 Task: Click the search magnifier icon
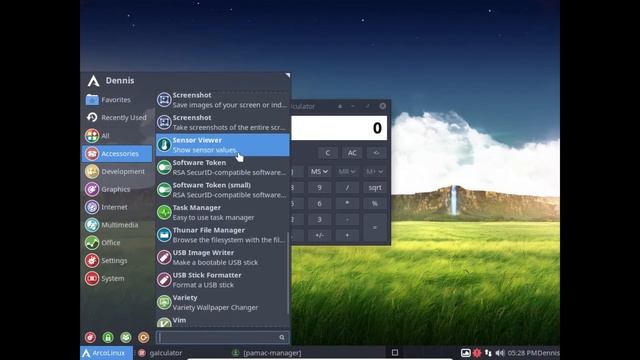pos(282,338)
